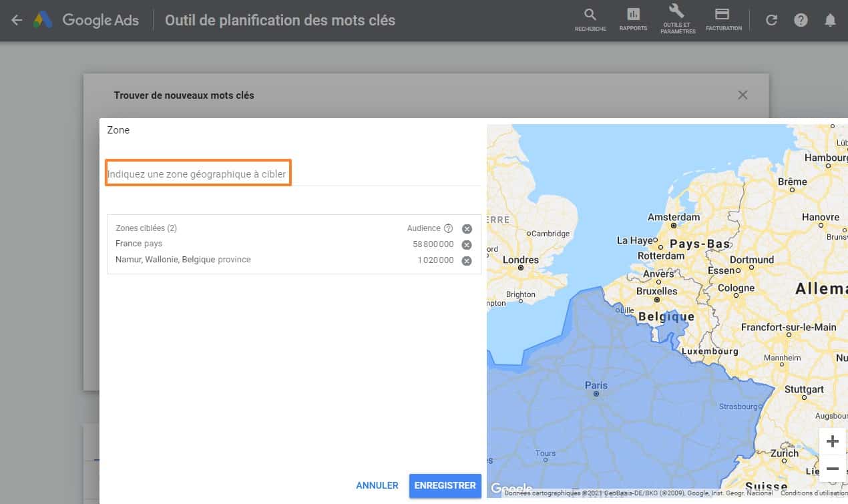
Task: Refresh the page with the reload icon
Action: [x=771, y=20]
